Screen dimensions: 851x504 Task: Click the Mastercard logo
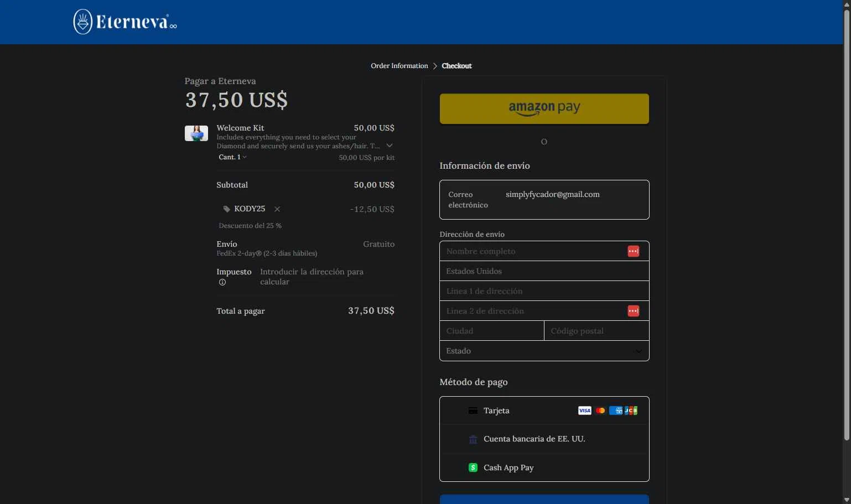[600, 411]
